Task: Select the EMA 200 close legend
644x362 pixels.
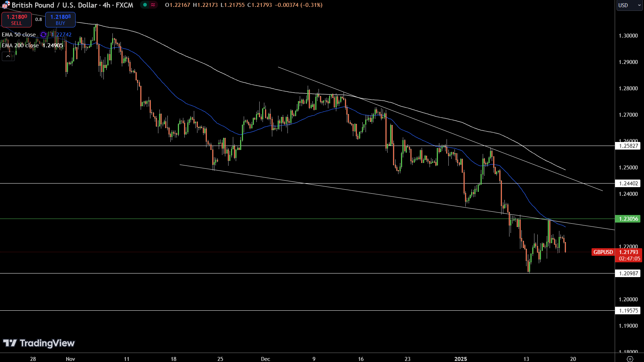Action: pyautogui.click(x=20, y=46)
